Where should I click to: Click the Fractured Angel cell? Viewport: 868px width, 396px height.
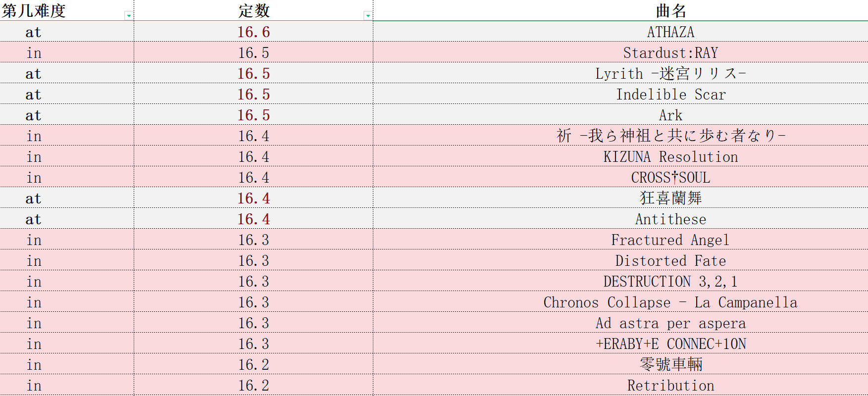[x=620, y=240]
